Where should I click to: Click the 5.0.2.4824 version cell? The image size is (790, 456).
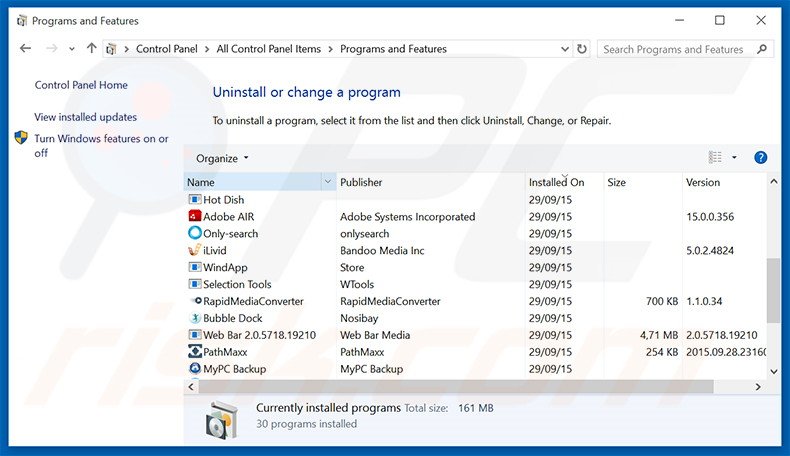tap(710, 250)
